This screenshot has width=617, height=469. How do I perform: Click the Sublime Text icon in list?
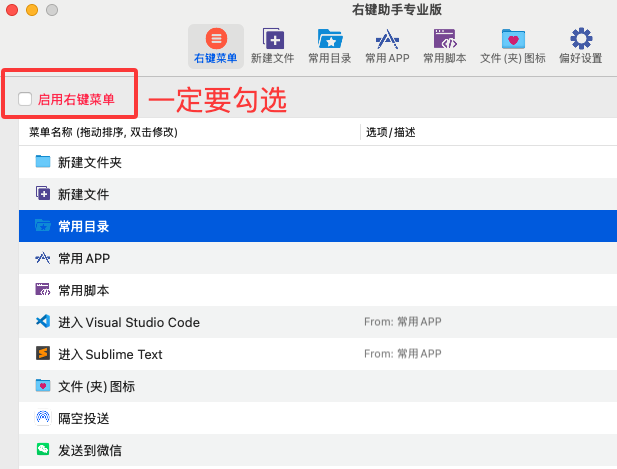[x=43, y=354]
